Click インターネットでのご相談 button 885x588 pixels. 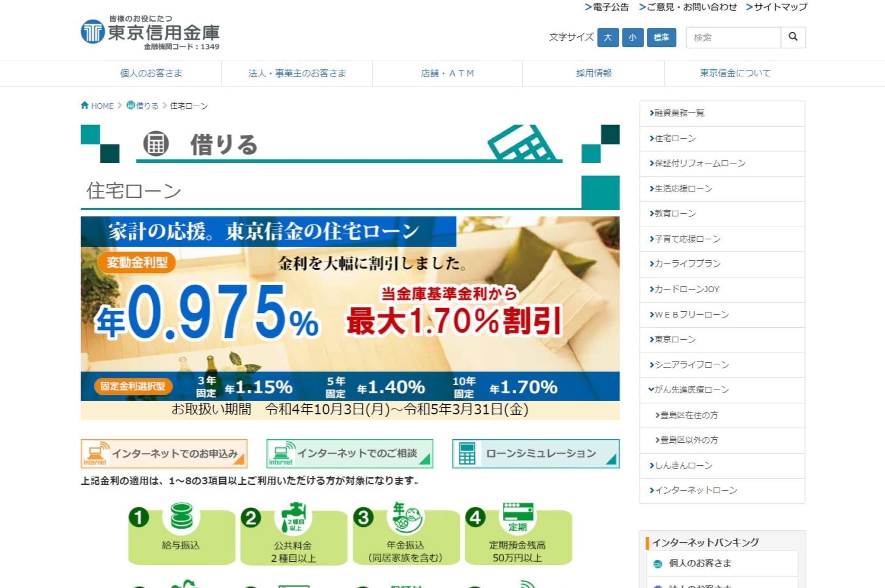pos(350,453)
